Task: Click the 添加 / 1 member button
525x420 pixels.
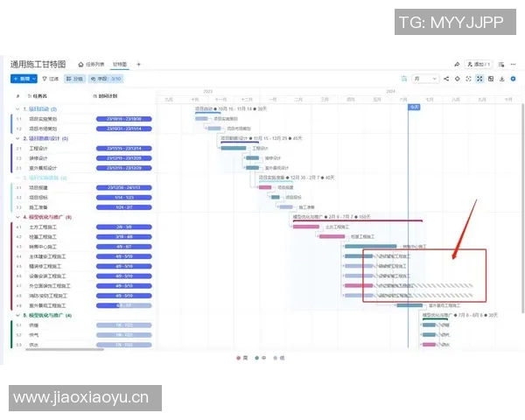Action: click(x=480, y=64)
